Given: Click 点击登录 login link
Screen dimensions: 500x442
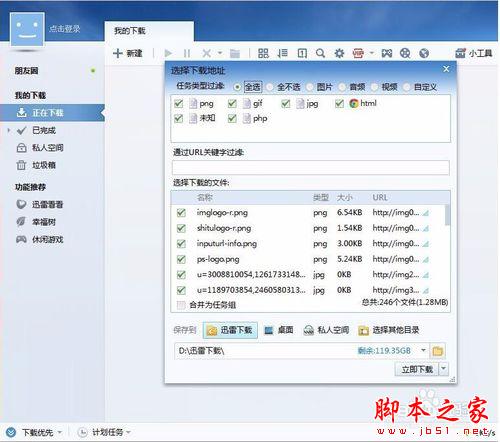Looking at the screenshot, I should point(65,29).
